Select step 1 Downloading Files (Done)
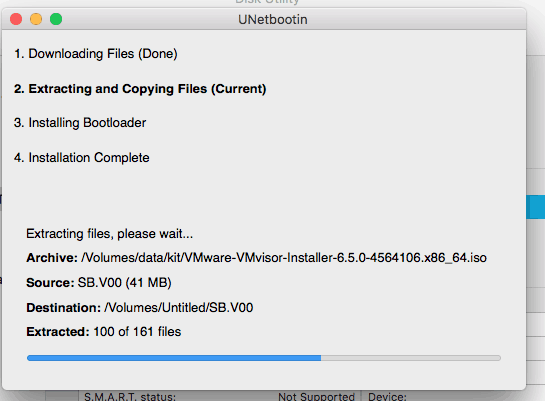 (96, 54)
